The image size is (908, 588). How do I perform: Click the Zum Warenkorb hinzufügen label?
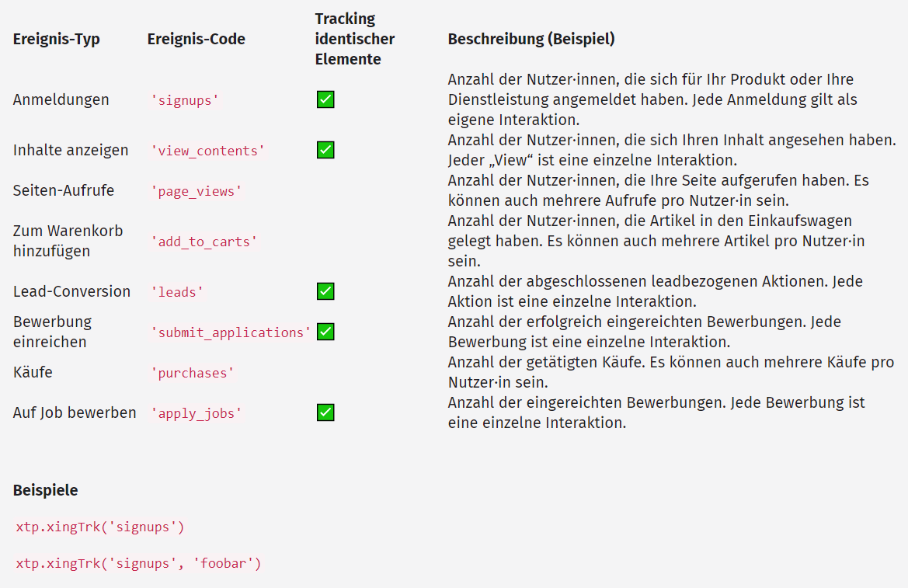pos(68,241)
